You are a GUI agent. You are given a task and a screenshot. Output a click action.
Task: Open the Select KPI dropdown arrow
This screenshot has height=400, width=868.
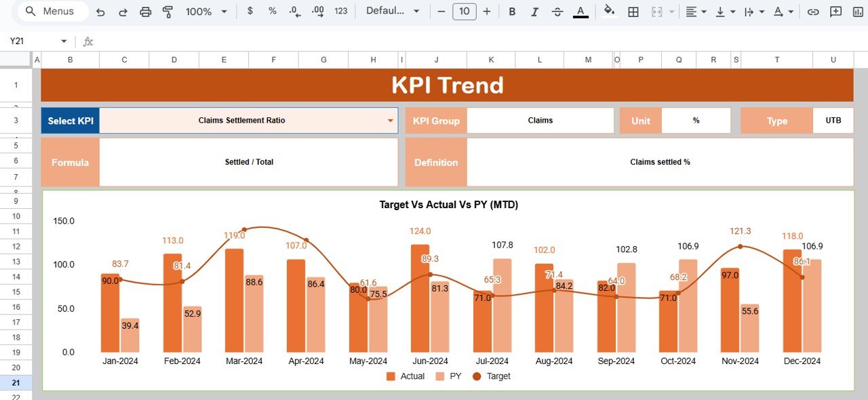[390, 121]
